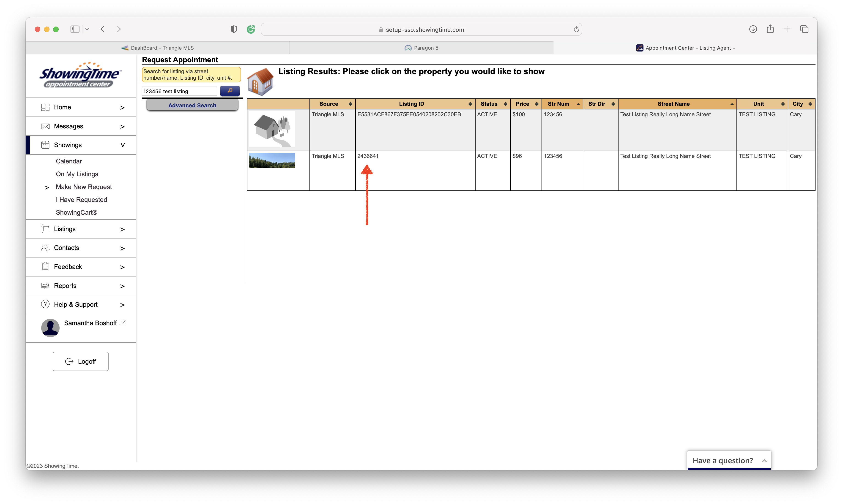Show tab overview icon
Viewport: 843px width, 504px height.
pyautogui.click(x=804, y=29)
